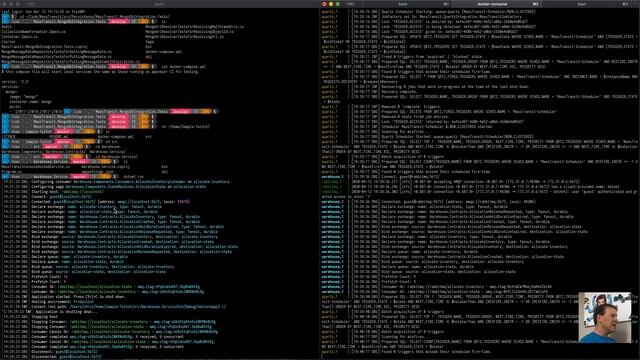Click the dotnet run command text
Viewport: 640px width, 360px height.
point(133,177)
